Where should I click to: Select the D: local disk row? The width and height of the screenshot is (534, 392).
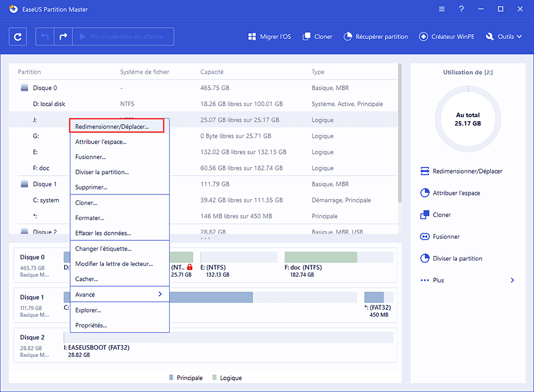203,104
